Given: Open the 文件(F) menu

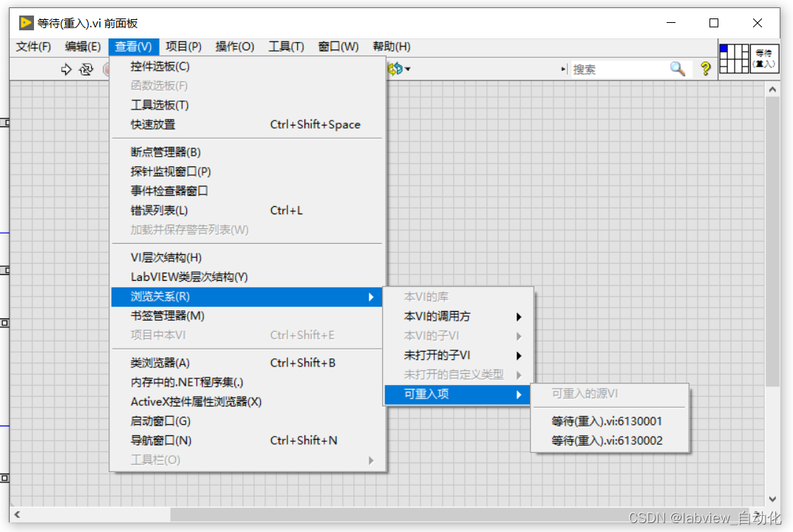Looking at the screenshot, I should 33,47.
